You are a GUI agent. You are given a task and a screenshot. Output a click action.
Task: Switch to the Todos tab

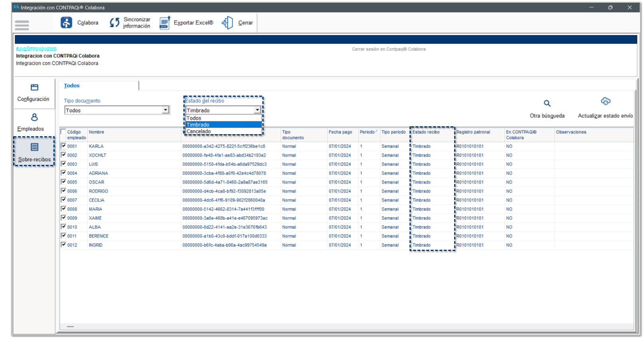click(x=72, y=86)
